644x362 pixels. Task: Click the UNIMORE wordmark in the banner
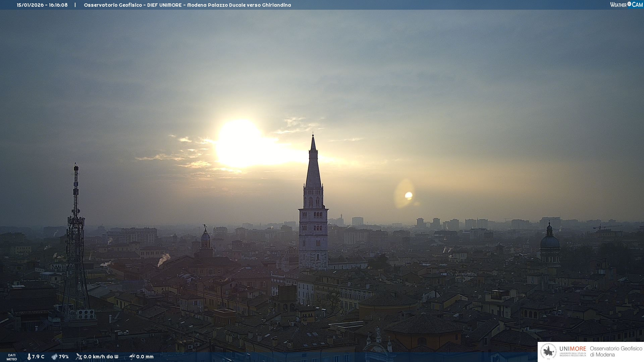coord(573,349)
